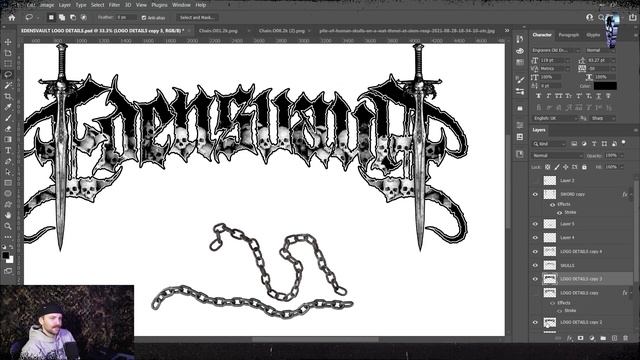Filter layers by type layers
The width and height of the screenshot is (640, 360).
pyautogui.click(x=594, y=144)
